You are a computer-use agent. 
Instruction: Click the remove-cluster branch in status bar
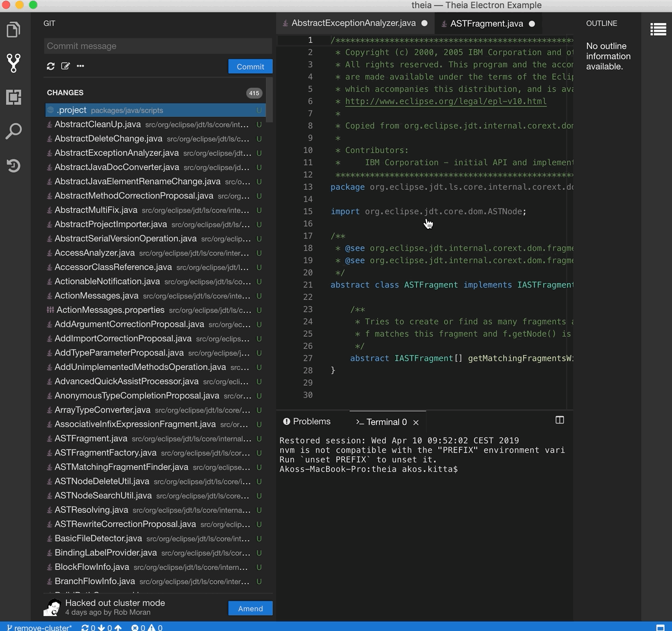coord(39,627)
